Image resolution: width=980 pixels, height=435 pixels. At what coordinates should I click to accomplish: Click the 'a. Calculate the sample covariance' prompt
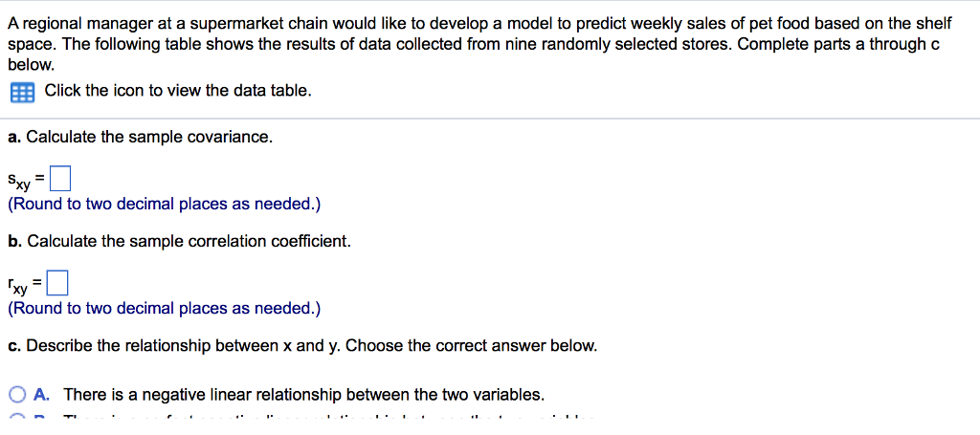pyautogui.click(x=141, y=137)
